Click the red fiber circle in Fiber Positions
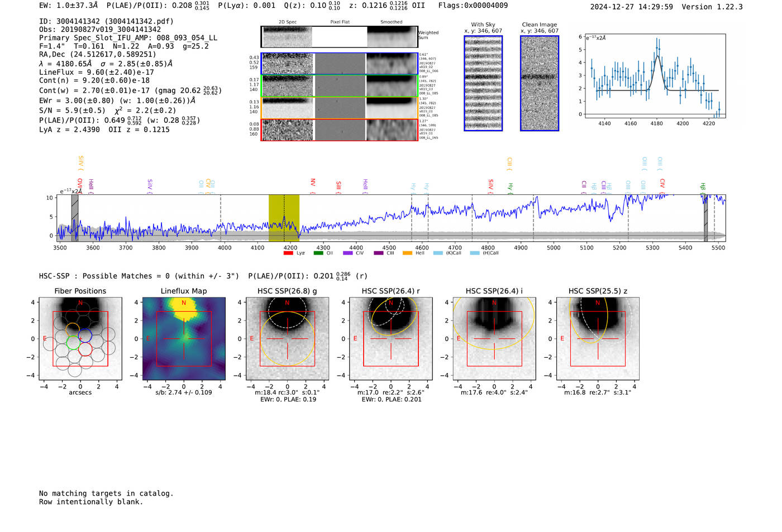This screenshot has height=532, width=782. pyautogui.click(x=85, y=350)
